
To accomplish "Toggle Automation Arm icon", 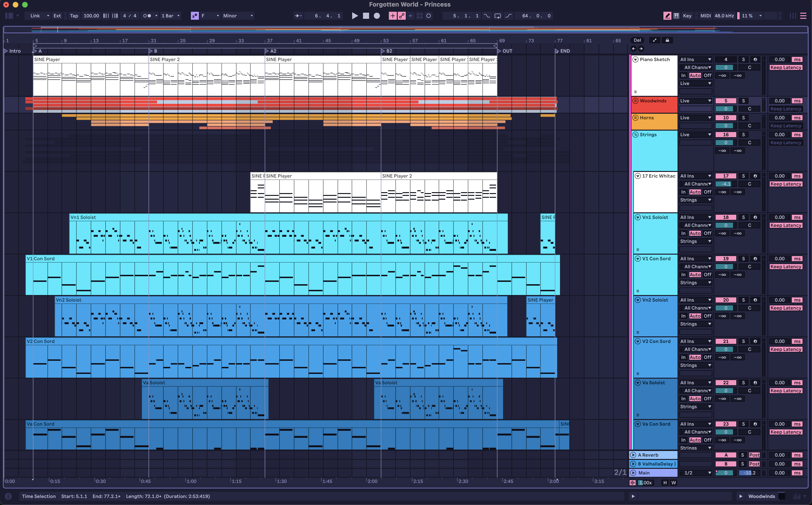I will click(402, 16).
